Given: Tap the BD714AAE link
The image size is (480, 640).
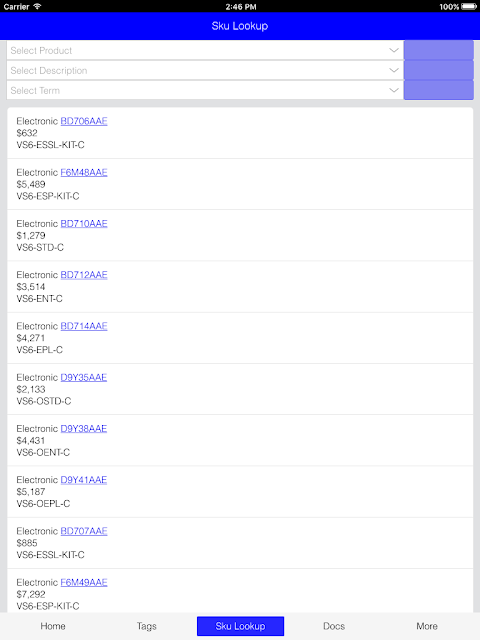Looking at the screenshot, I should 84,326.
